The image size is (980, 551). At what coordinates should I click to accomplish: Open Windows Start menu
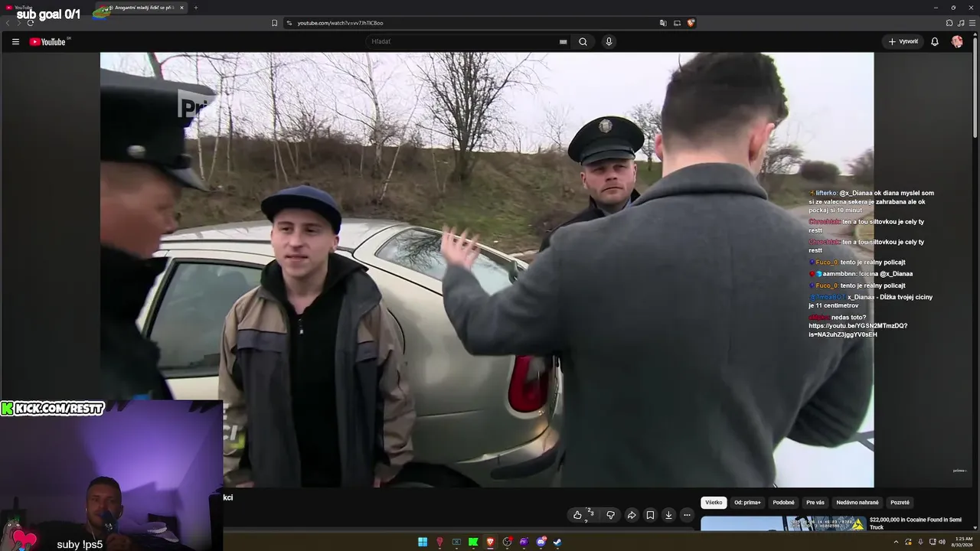[423, 543]
